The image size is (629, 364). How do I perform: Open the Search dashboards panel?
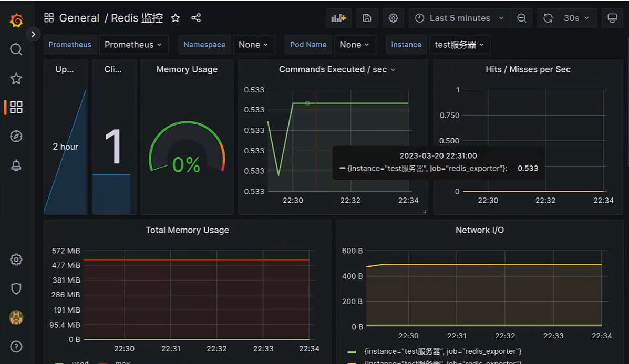pos(16,49)
